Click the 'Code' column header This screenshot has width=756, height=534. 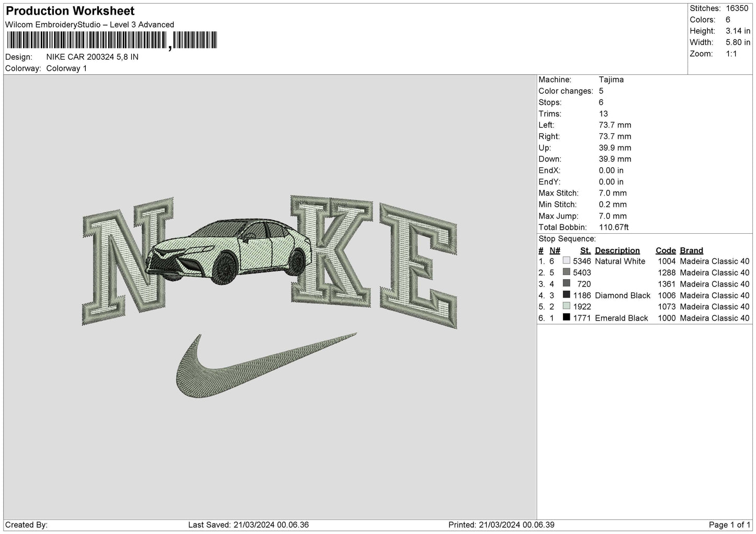[x=665, y=250]
